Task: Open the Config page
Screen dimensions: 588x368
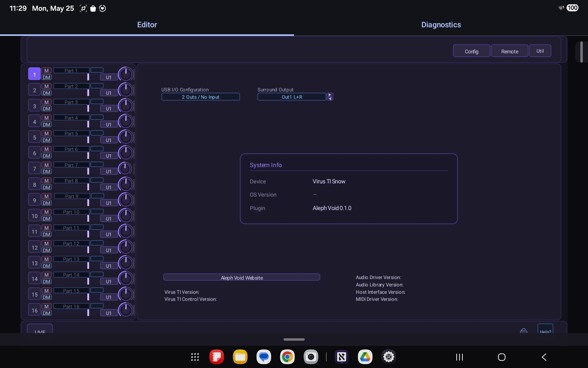Action: (472, 51)
